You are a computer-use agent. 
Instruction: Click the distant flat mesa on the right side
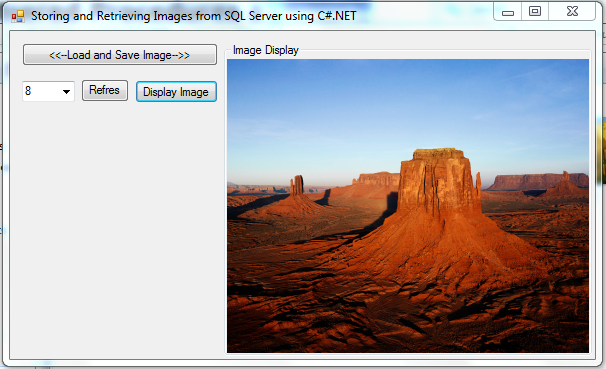point(537,182)
